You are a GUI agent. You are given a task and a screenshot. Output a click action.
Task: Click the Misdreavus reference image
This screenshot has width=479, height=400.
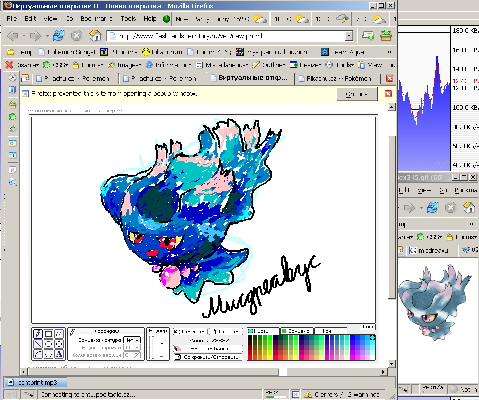point(436,302)
